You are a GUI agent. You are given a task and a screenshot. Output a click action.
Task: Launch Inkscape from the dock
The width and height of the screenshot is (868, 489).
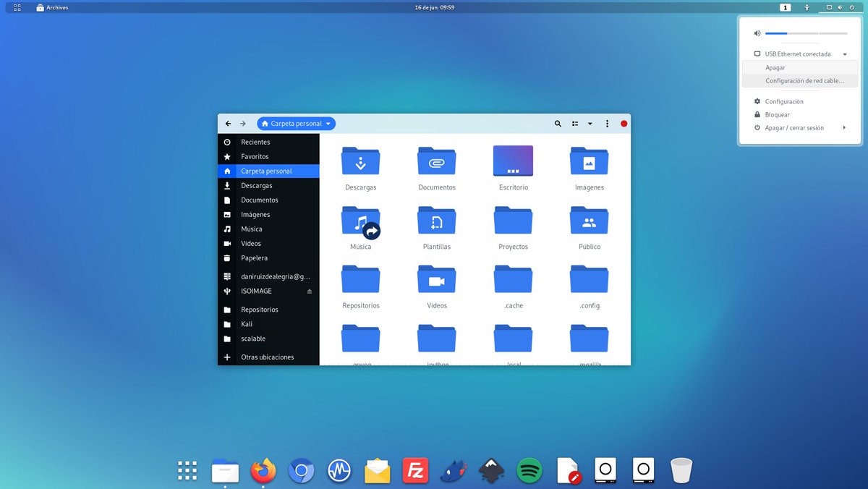pos(492,472)
